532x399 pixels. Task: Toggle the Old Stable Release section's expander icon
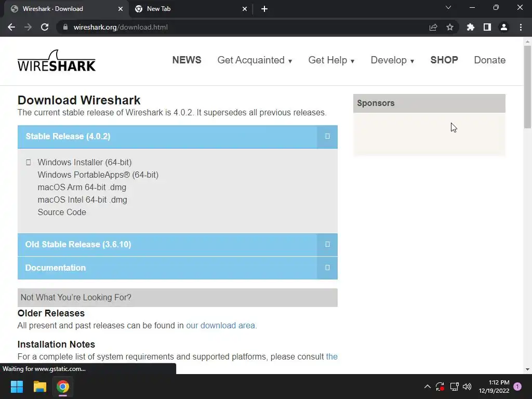coord(327,244)
